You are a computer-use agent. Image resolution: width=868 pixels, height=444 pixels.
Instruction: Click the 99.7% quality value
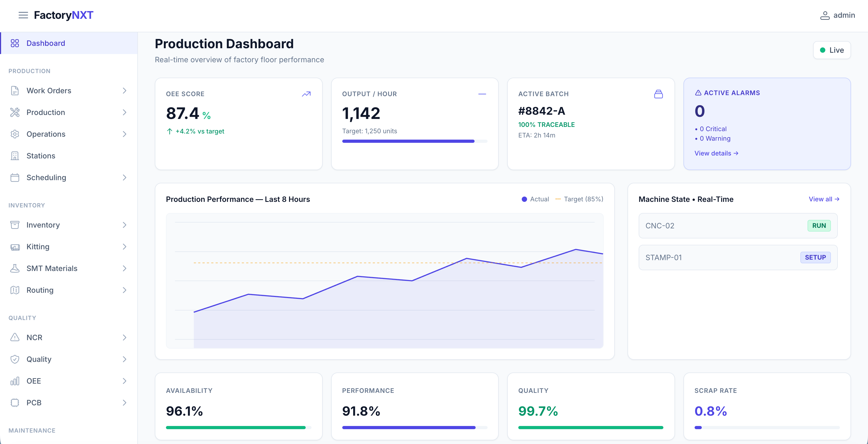coord(538,411)
